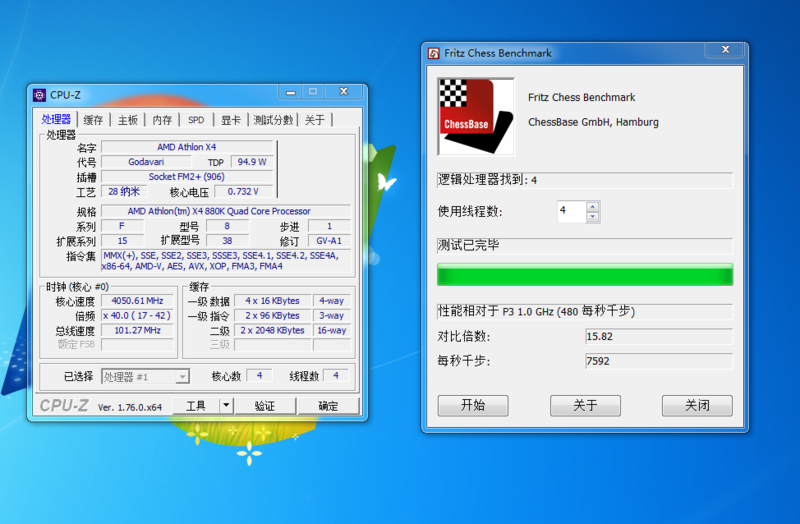The width and height of the screenshot is (800, 524).
Task: Click the 验证 button
Action: pyautogui.click(x=265, y=406)
